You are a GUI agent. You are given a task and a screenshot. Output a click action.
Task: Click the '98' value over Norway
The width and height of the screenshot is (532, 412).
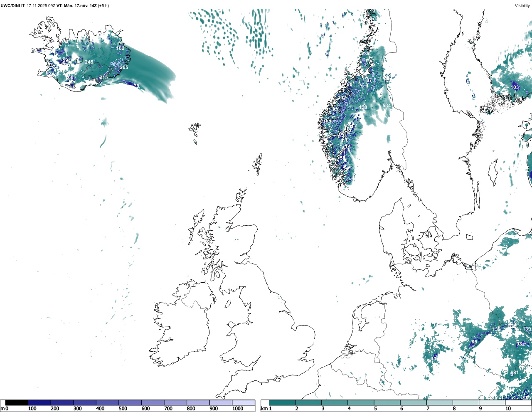pos(350,84)
